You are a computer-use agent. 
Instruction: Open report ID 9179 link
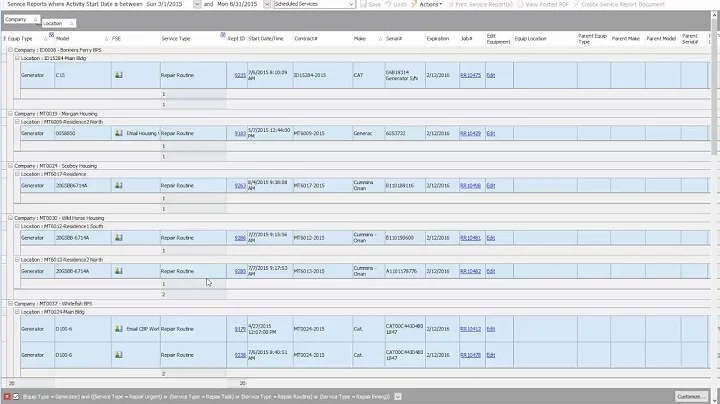[240, 329]
